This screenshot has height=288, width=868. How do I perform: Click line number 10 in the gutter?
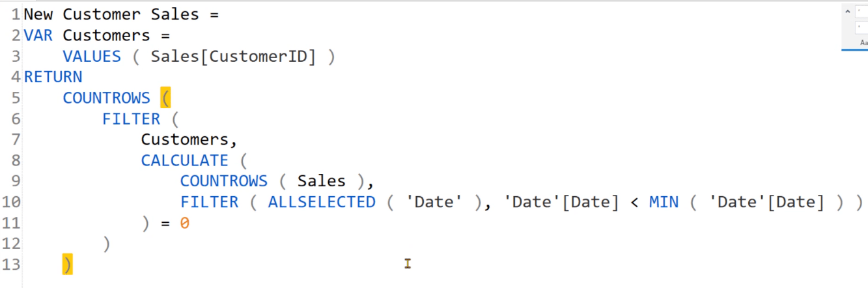pos(11,202)
